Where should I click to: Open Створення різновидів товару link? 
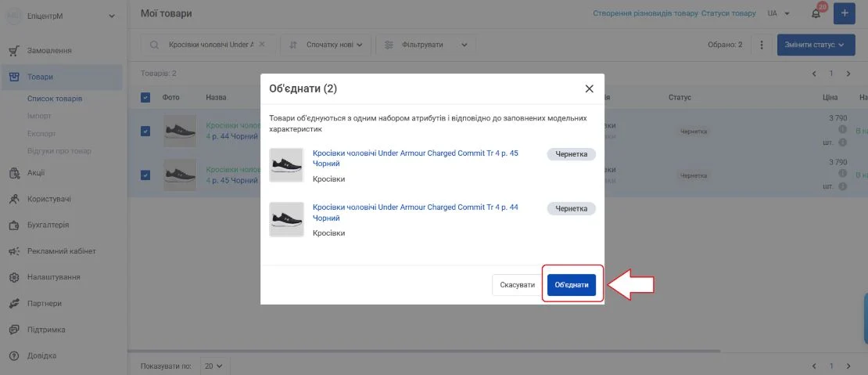(x=645, y=13)
